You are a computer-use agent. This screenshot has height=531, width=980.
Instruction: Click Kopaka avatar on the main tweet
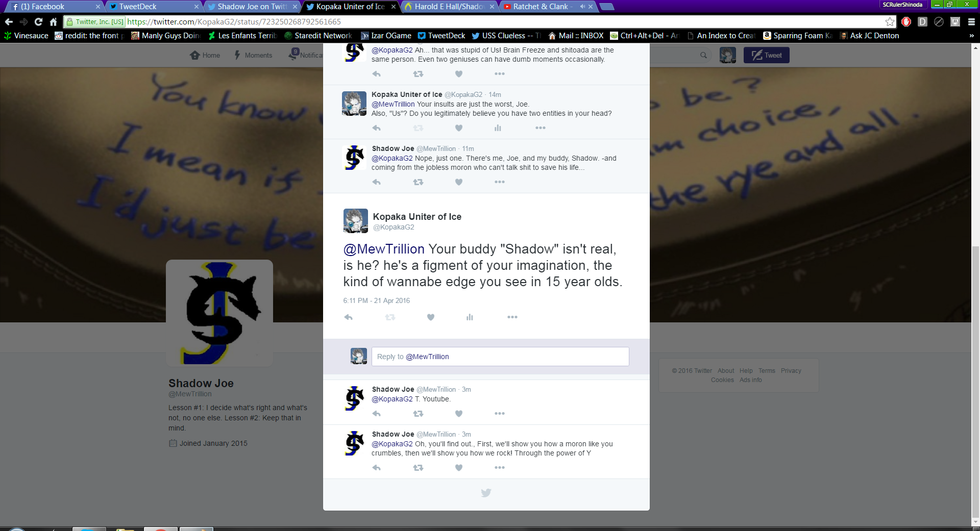(x=356, y=221)
